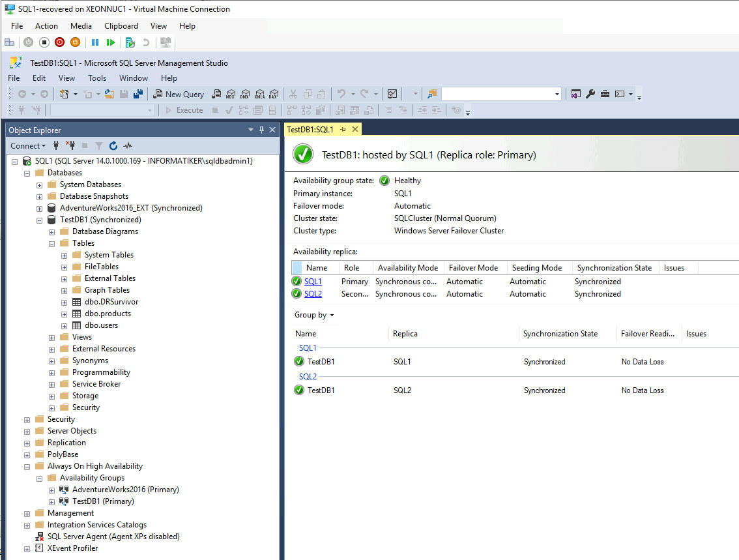Collapse the Availability Groups folder
The width and height of the screenshot is (739, 560).
(40, 479)
